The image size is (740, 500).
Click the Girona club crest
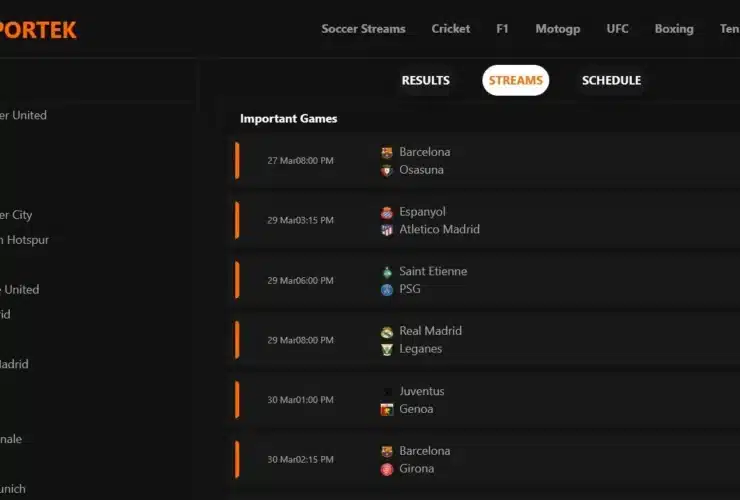click(x=387, y=469)
